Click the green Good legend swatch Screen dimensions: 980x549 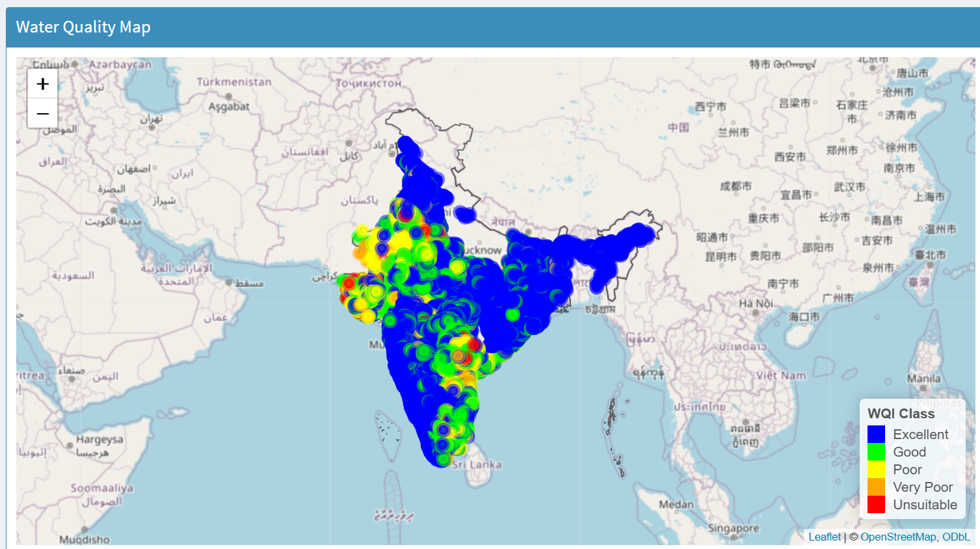click(x=876, y=451)
